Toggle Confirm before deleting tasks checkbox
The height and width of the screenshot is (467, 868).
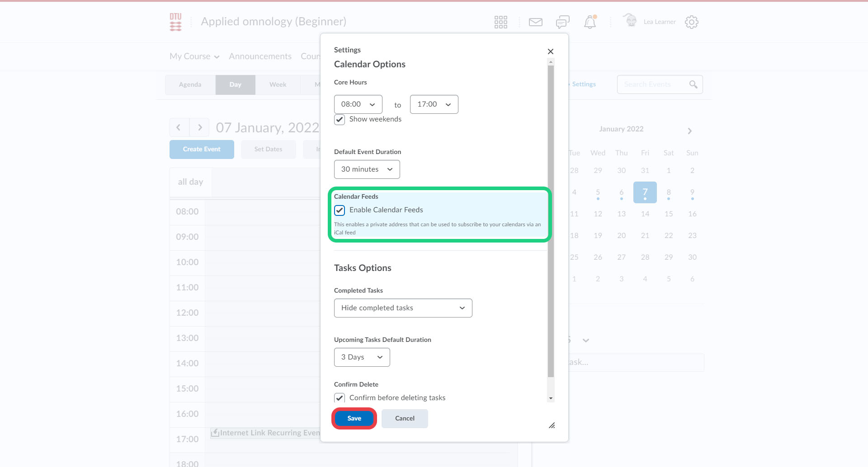point(340,398)
